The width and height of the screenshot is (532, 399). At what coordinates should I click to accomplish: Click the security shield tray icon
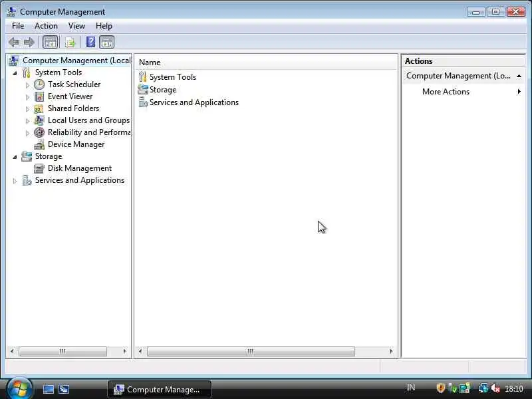coord(440,388)
